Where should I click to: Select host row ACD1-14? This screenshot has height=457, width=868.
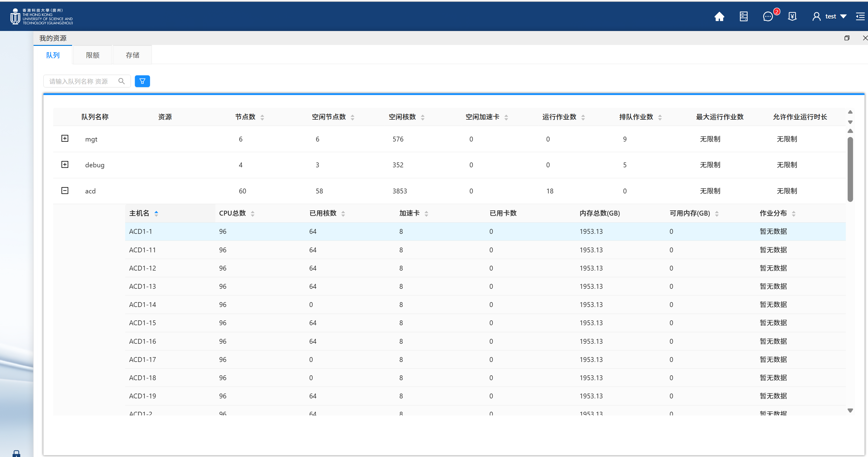click(485, 305)
